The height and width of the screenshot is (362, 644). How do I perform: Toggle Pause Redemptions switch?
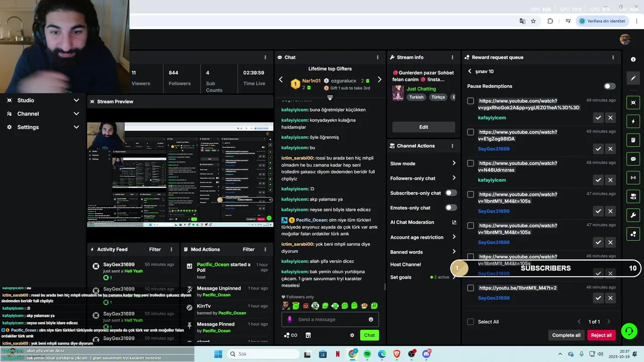pyautogui.click(x=609, y=86)
